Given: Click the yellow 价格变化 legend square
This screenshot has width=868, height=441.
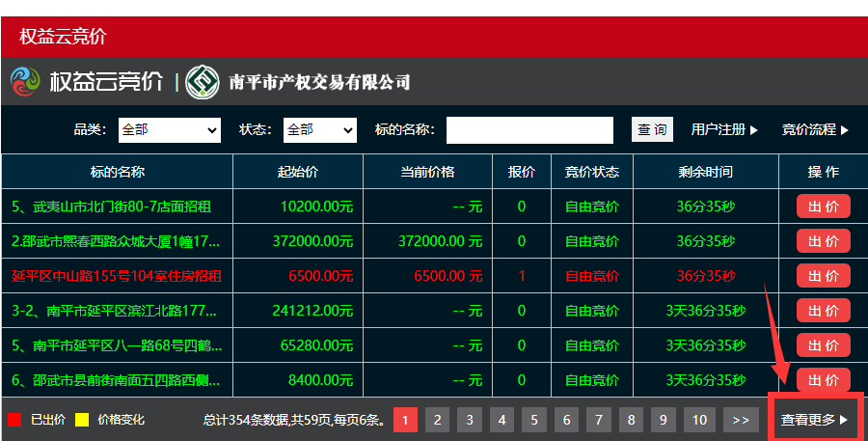Looking at the screenshot, I should [82, 420].
